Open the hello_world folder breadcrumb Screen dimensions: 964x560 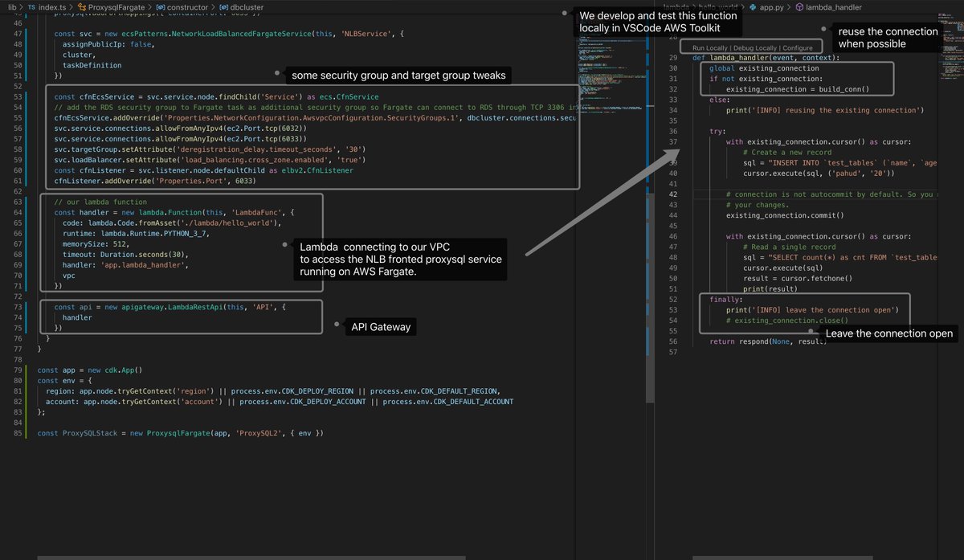pyautogui.click(x=719, y=6)
